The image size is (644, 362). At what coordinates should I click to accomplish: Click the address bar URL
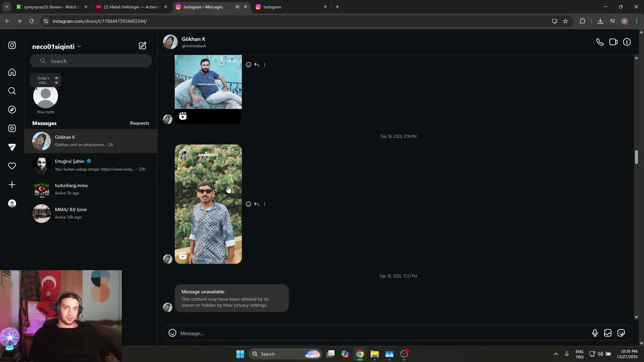[x=100, y=21]
